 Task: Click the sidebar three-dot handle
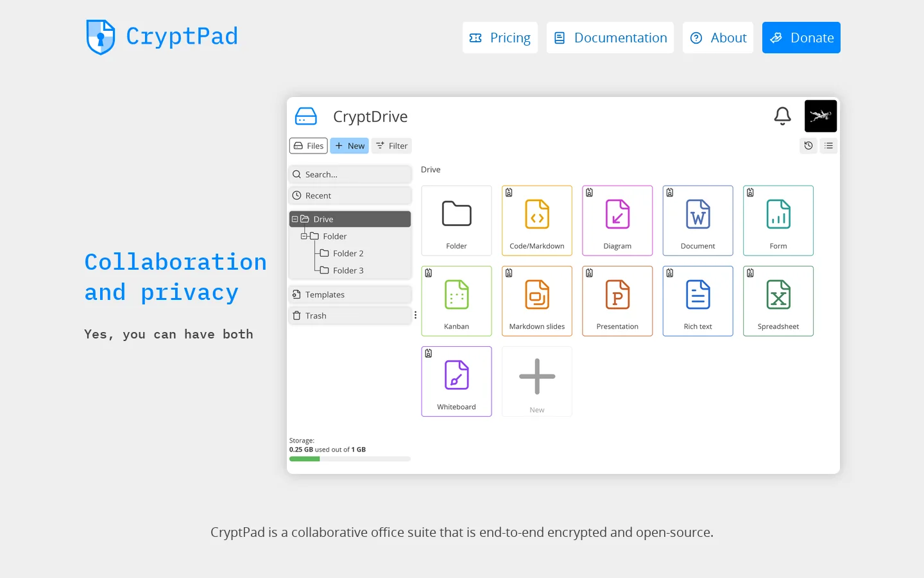(x=415, y=315)
